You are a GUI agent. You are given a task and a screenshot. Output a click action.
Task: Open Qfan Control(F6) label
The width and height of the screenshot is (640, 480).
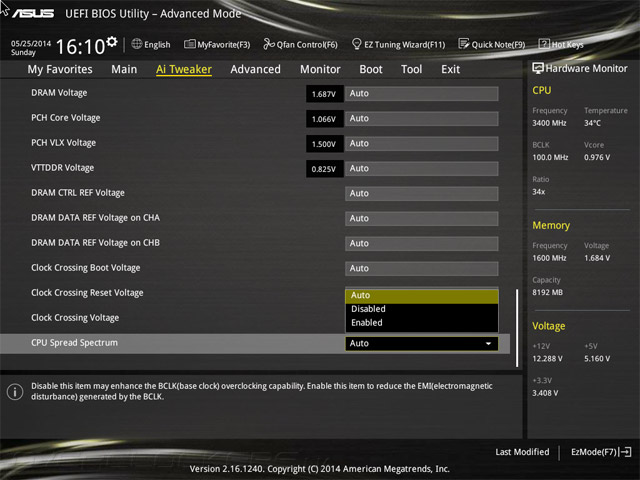[307, 44]
